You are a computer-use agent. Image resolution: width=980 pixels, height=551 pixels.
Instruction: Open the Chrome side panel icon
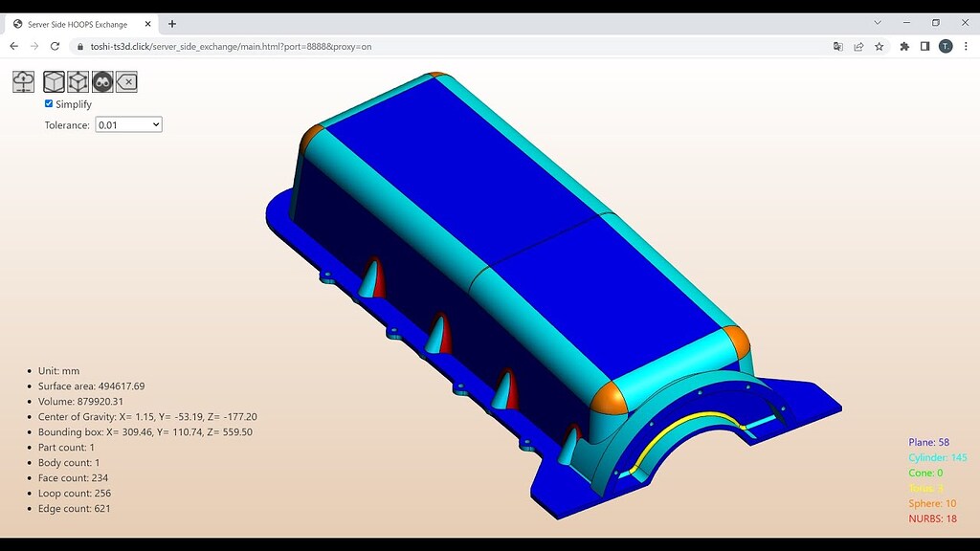[924, 46]
